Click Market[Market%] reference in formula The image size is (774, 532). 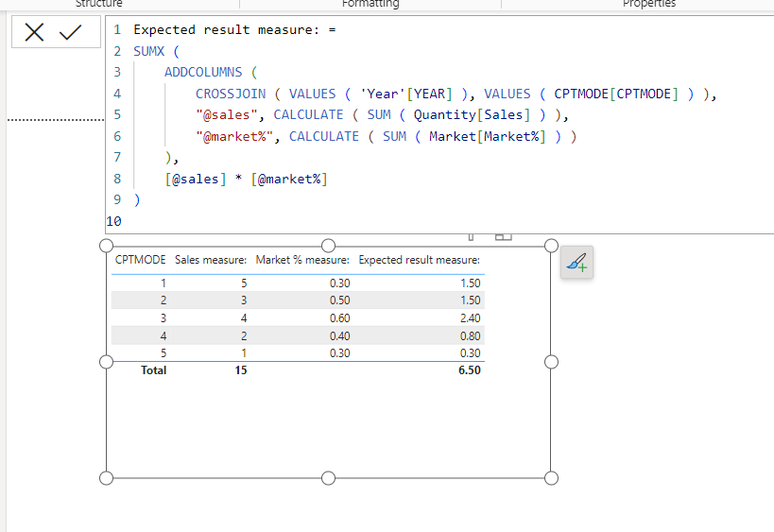point(488,136)
